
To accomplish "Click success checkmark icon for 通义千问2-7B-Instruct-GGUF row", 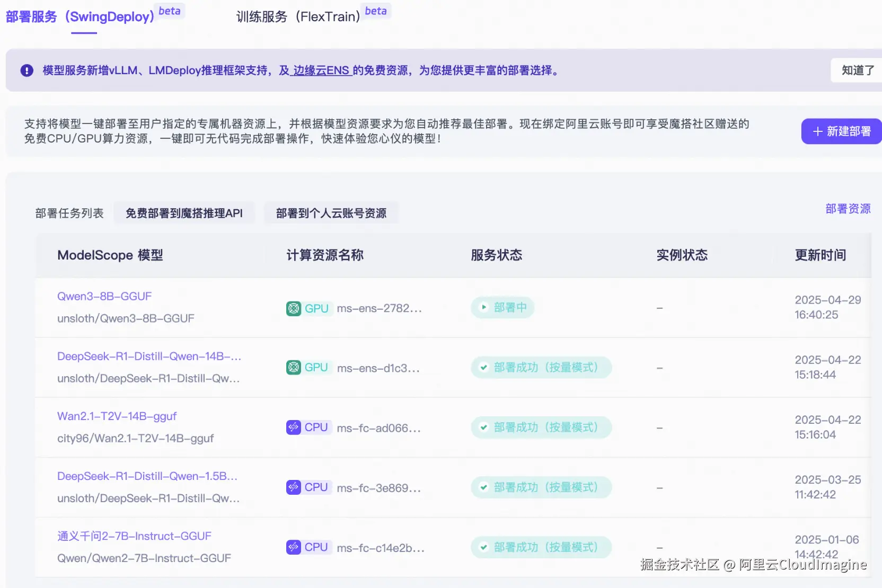I will coord(483,547).
